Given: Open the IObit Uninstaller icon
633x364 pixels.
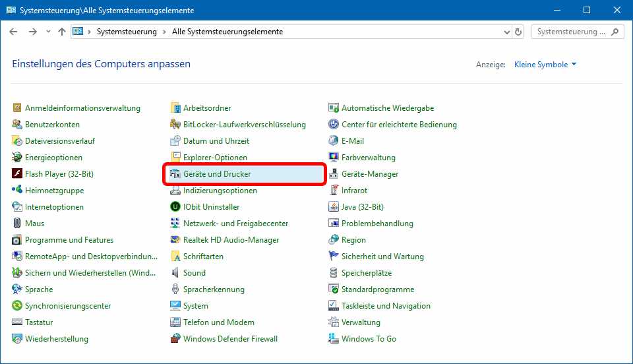Looking at the screenshot, I should pyautogui.click(x=175, y=207).
